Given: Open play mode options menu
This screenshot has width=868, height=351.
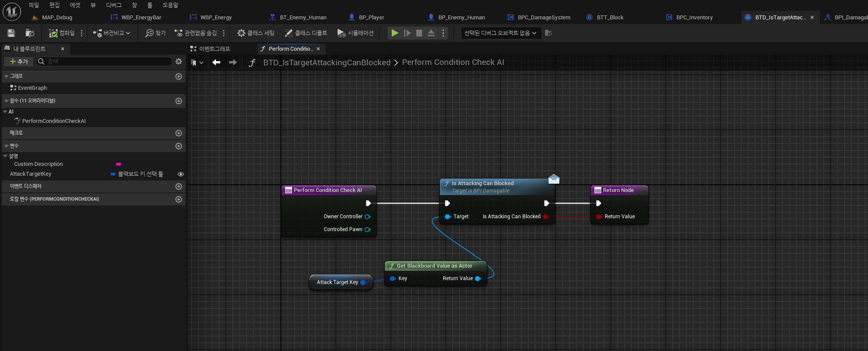Looking at the screenshot, I should (443, 33).
